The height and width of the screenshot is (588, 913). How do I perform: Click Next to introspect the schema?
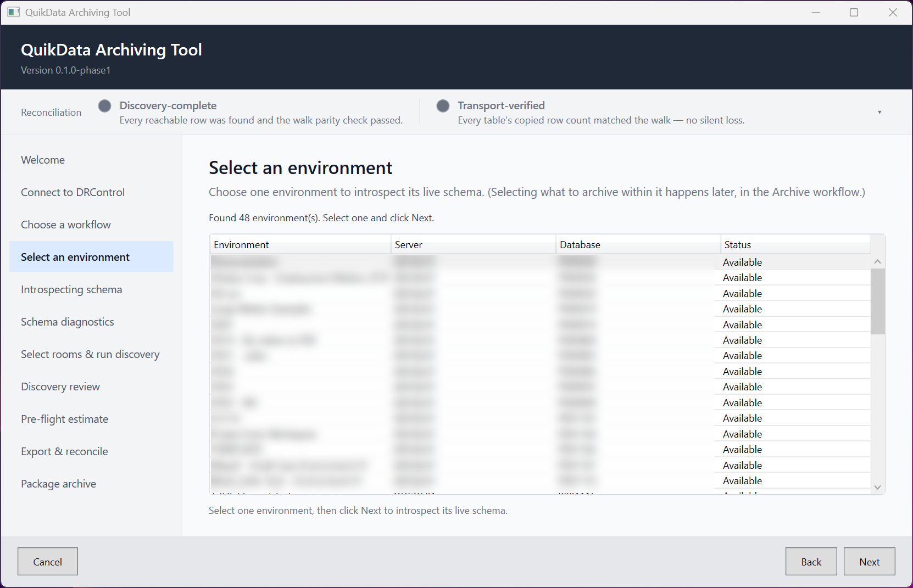(x=869, y=562)
